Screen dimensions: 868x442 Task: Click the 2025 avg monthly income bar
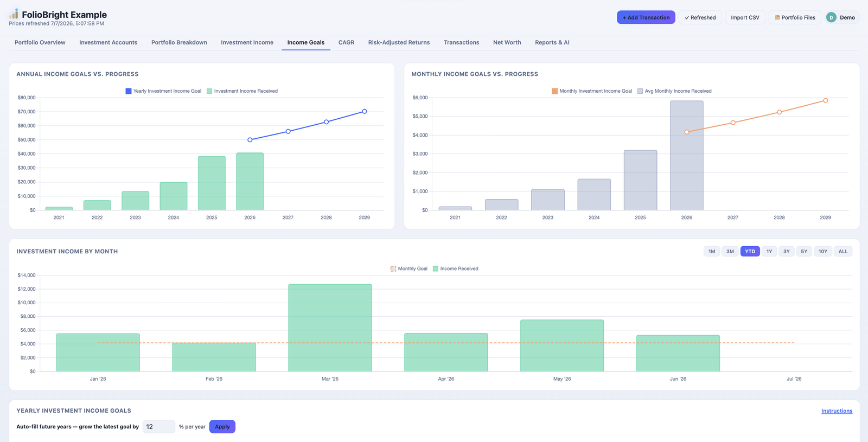640,180
